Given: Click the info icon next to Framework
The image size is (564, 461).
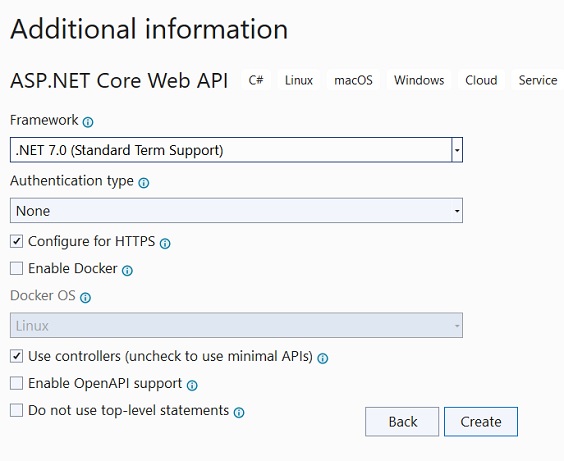Looking at the screenshot, I should 88,122.
